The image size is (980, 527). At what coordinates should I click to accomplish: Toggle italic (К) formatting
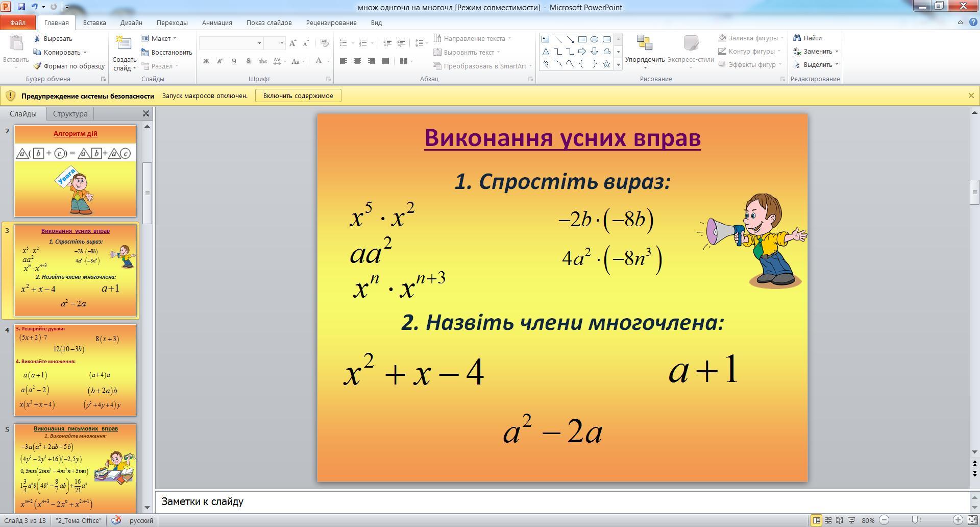(x=220, y=61)
